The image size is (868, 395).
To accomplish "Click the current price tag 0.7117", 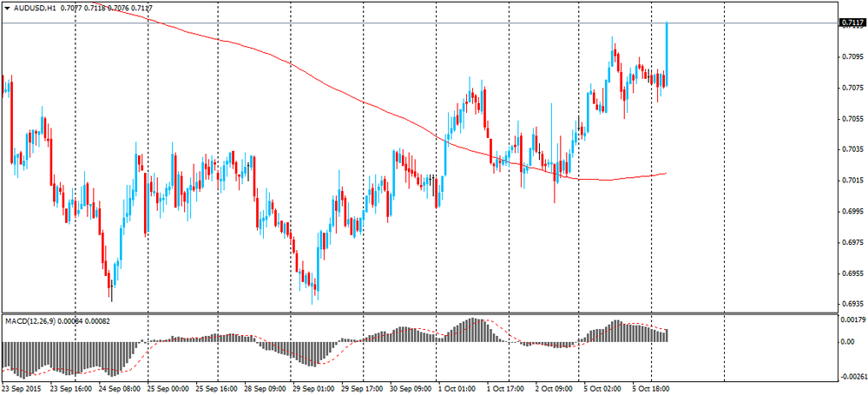I will (x=852, y=23).
